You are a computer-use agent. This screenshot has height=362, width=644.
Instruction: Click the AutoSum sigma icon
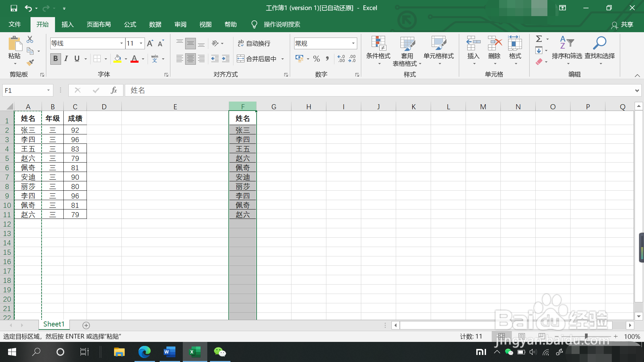539,39
